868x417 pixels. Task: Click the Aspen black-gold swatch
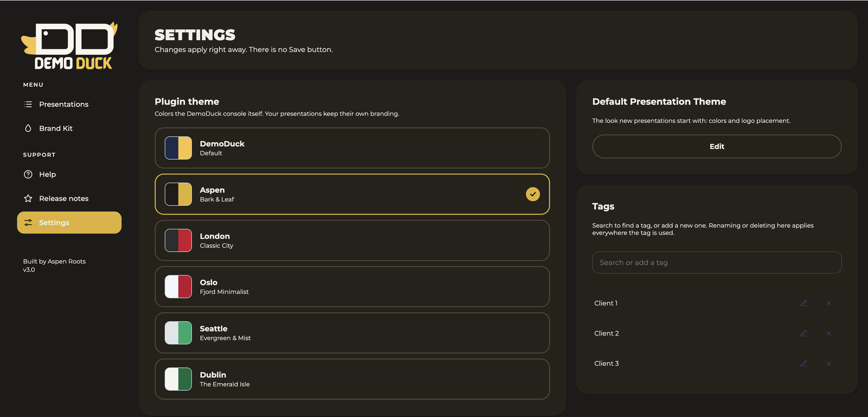pos(178,194)
